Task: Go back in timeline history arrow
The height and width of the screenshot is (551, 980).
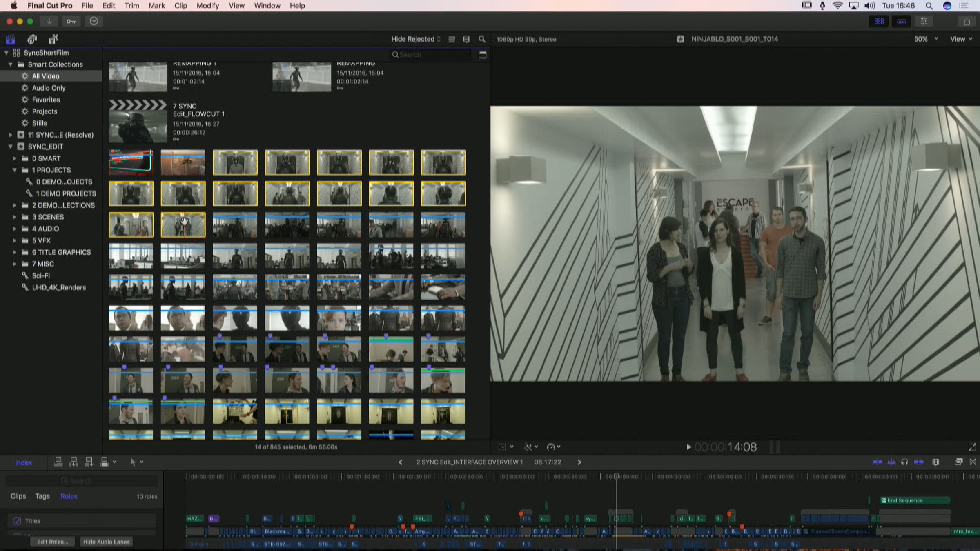Action: point(400,462)
